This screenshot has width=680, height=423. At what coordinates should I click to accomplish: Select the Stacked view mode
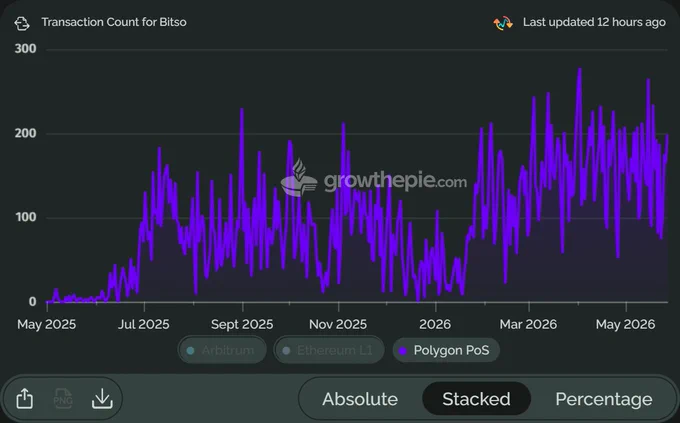tap(476, 399)
